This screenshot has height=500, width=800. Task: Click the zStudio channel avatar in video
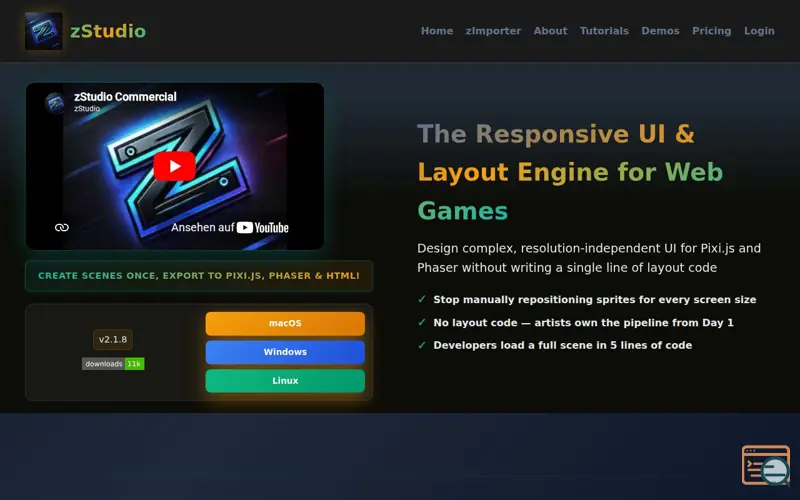[x=54, y=103]
